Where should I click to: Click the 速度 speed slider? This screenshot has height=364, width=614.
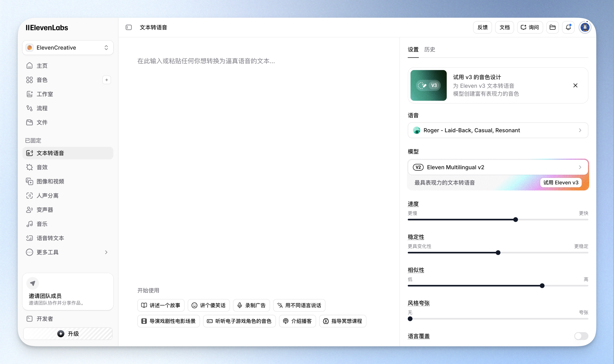tap(498, 220)
